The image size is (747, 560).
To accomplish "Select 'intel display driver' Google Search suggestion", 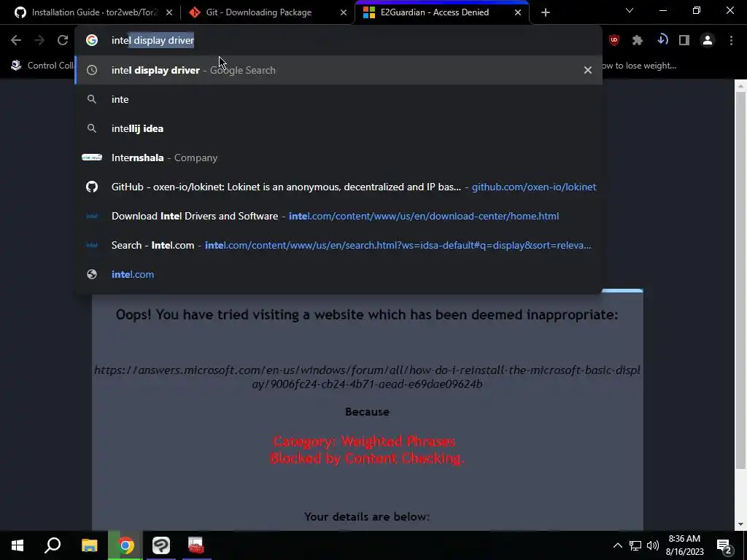I will [338, 70].
